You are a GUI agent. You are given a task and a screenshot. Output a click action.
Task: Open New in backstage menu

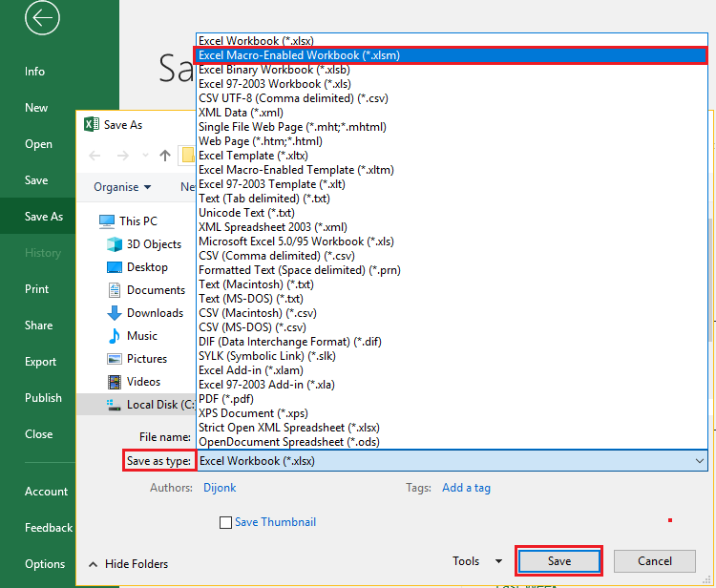36,108
